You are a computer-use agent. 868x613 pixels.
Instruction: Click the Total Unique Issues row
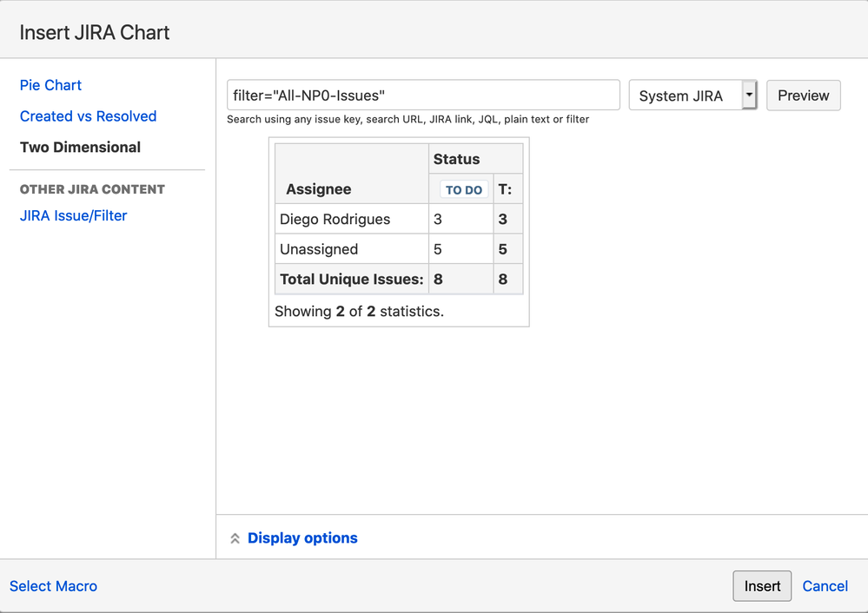(351, 280)
